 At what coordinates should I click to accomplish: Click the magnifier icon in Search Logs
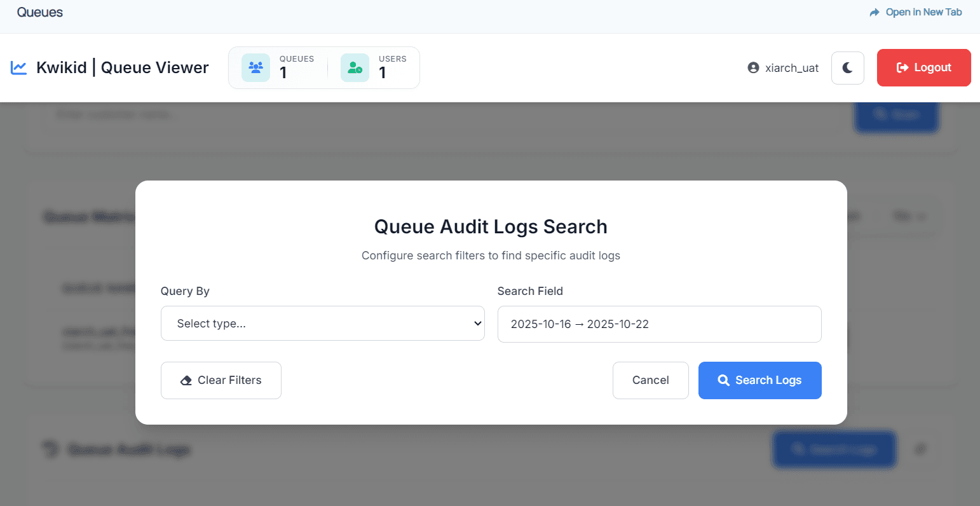[x=723, y=380]
